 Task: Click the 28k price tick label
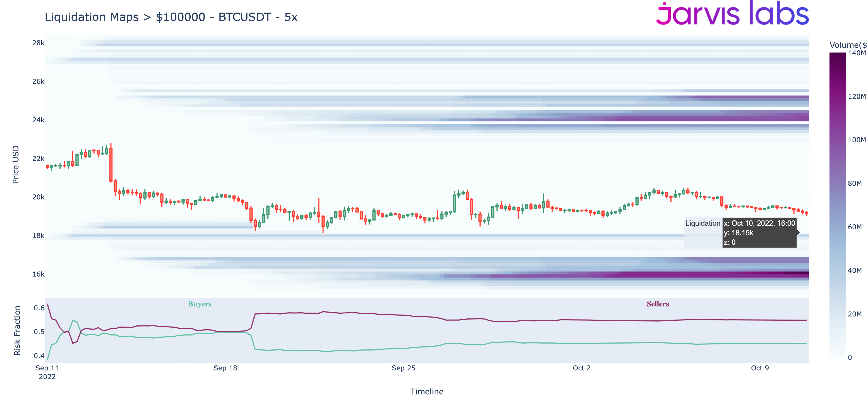click(38, 43)
